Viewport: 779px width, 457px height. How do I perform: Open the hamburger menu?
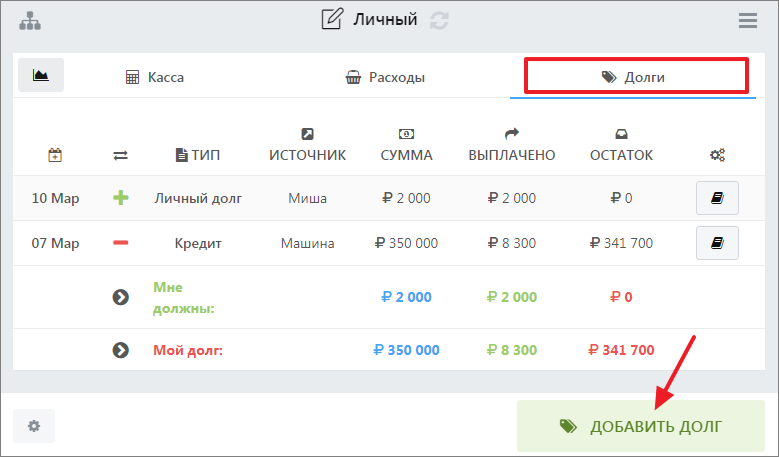(747, 20)
